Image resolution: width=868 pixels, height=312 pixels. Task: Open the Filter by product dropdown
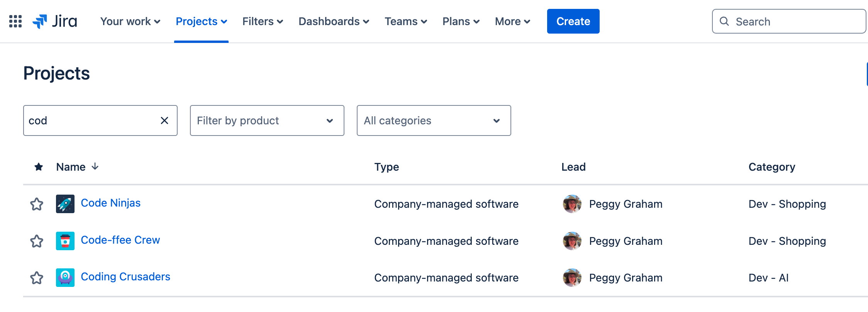(267, 120)
